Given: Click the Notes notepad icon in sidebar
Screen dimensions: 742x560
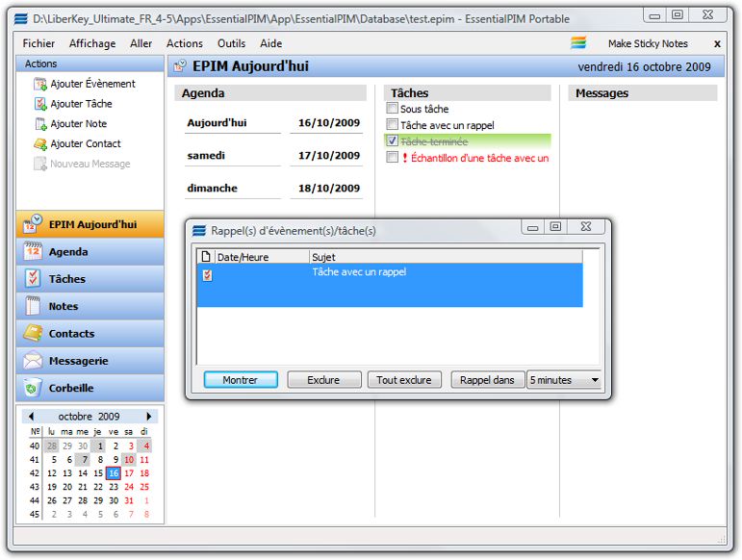Looking at the screenshot, I should 33,306.
